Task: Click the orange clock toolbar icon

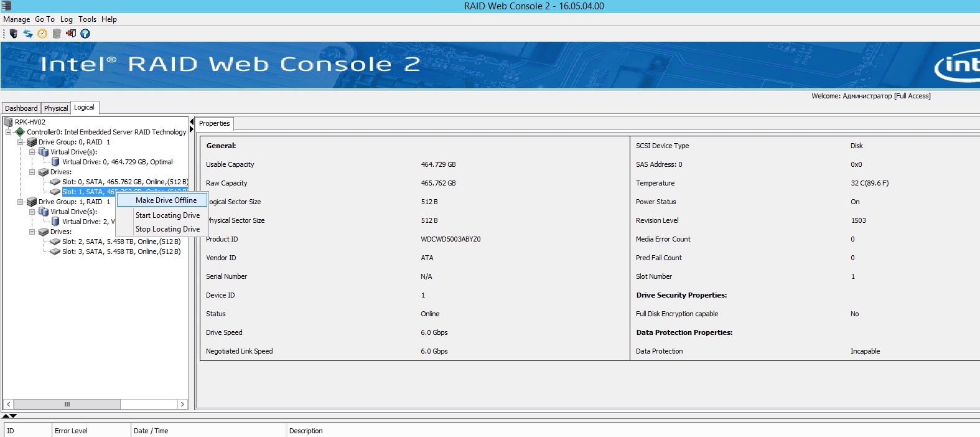Action: pos(42,34)
